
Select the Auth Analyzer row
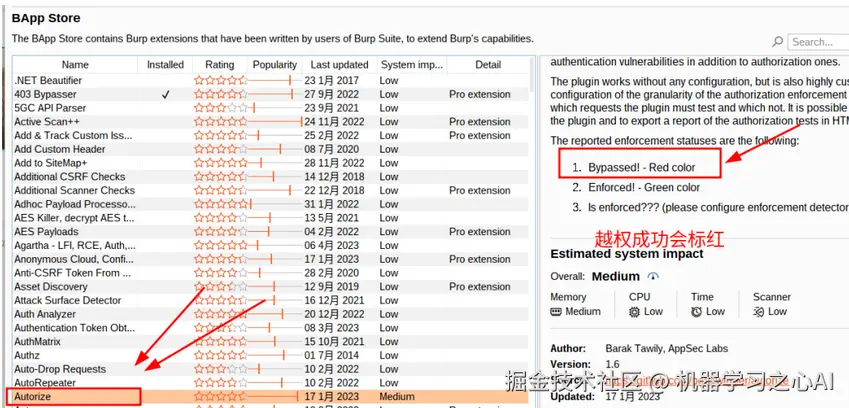271,314
